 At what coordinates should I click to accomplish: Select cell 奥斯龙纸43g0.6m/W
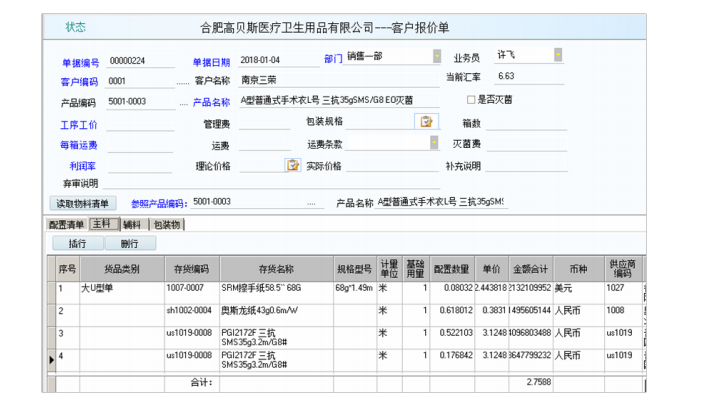click(276, 315)
